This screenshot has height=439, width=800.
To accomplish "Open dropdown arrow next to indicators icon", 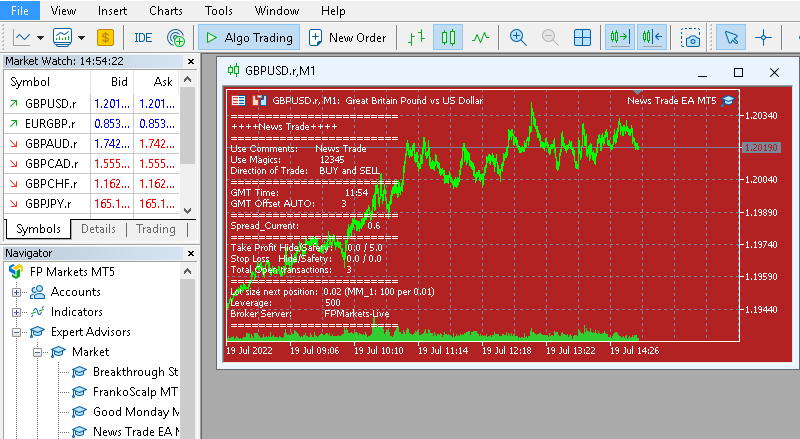I will pos(81,38).
